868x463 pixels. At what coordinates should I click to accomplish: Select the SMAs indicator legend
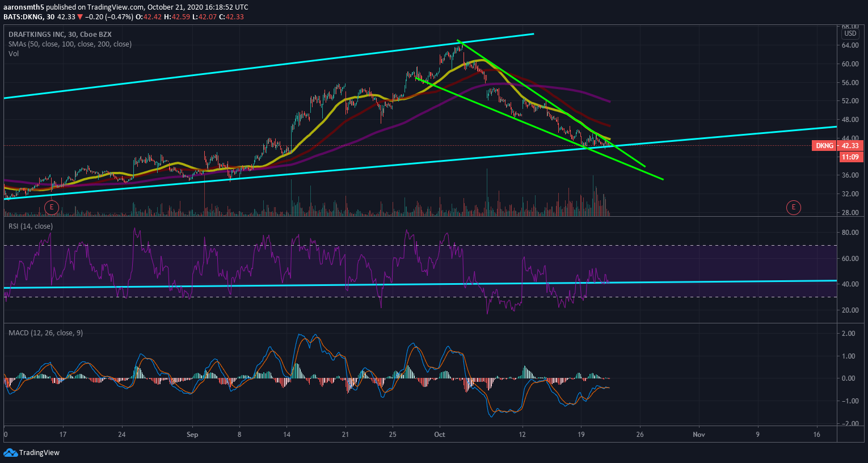click(70, 44)
